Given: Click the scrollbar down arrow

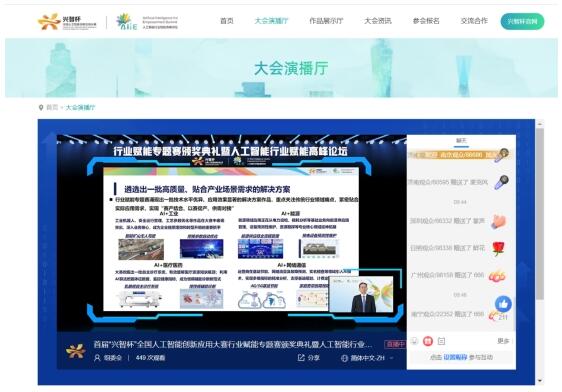Looking at the screenshot, I should pyautogui.click(x=540, y=381).
